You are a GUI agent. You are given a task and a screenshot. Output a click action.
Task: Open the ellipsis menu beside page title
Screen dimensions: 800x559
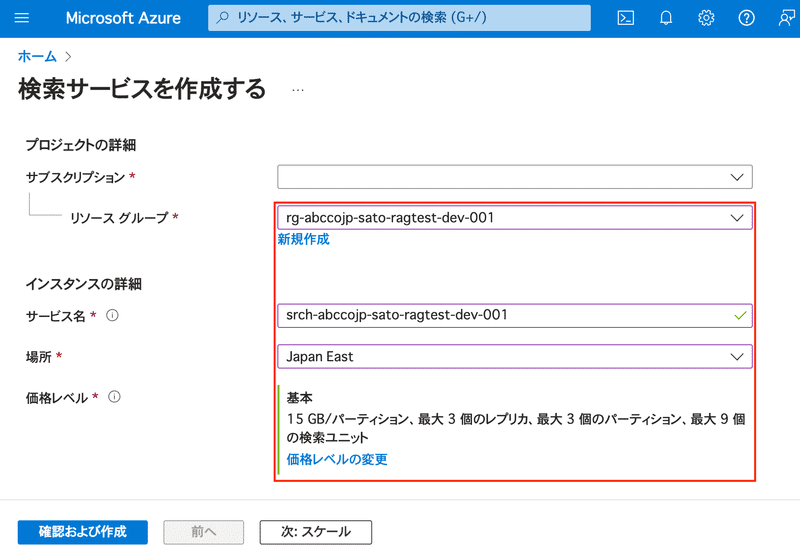[x=298, y=90]
